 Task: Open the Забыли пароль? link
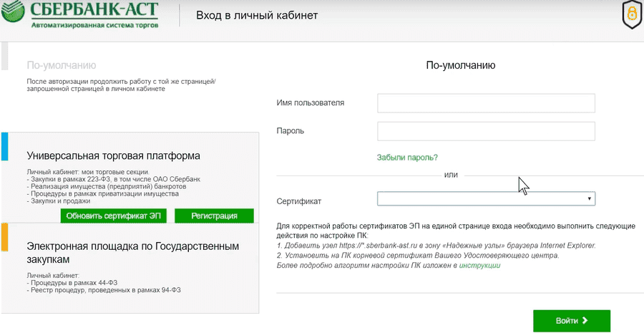pyautogui.click(x=407, y=158)
